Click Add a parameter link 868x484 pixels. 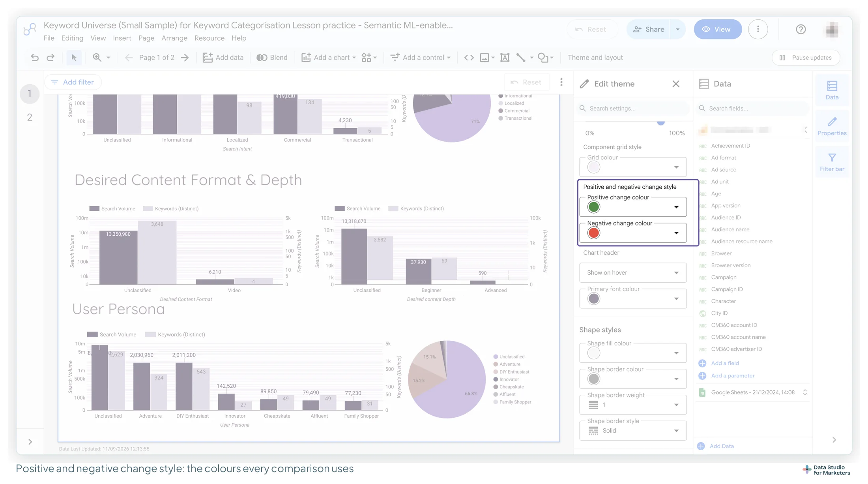click(x=733, y=376)
